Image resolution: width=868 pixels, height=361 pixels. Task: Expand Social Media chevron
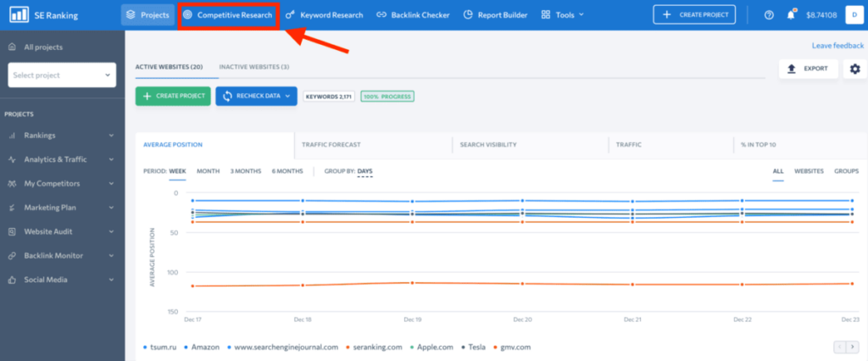(x=111, y=280)
